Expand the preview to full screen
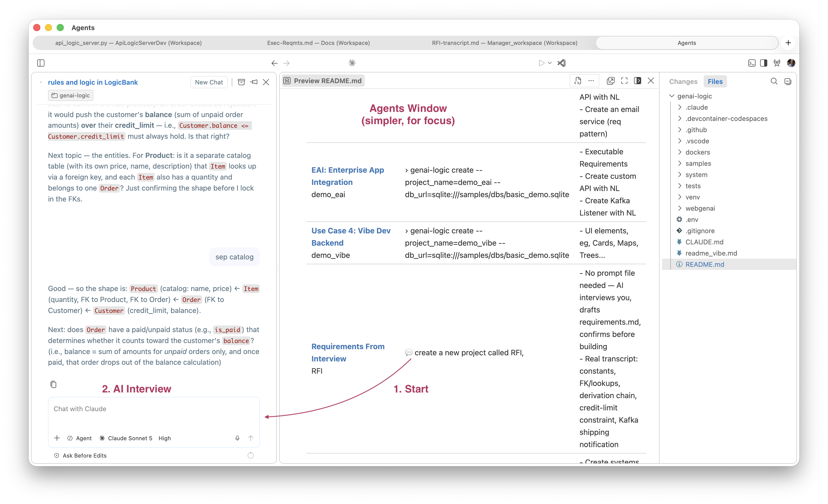 point(624,81)
